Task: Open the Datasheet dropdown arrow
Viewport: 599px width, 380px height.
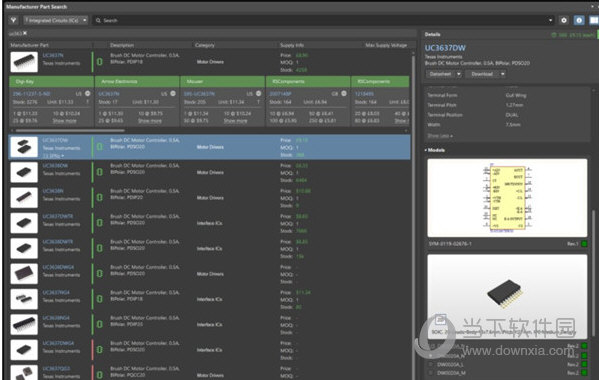Action: pos(459,74)
